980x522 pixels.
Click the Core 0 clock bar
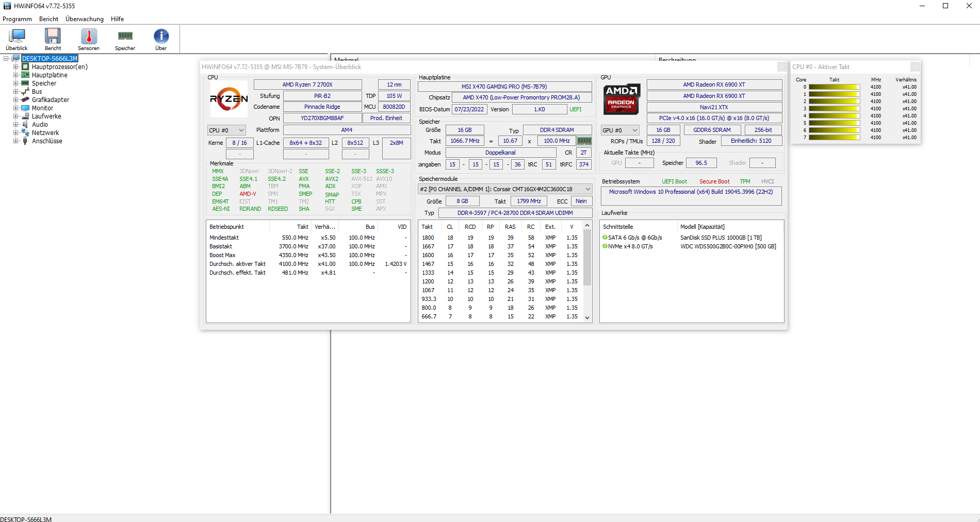tap(835, 87)
